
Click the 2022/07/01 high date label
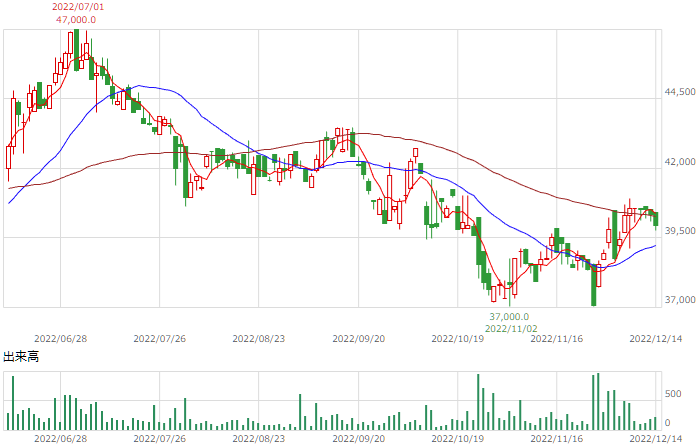coord(78,7)
